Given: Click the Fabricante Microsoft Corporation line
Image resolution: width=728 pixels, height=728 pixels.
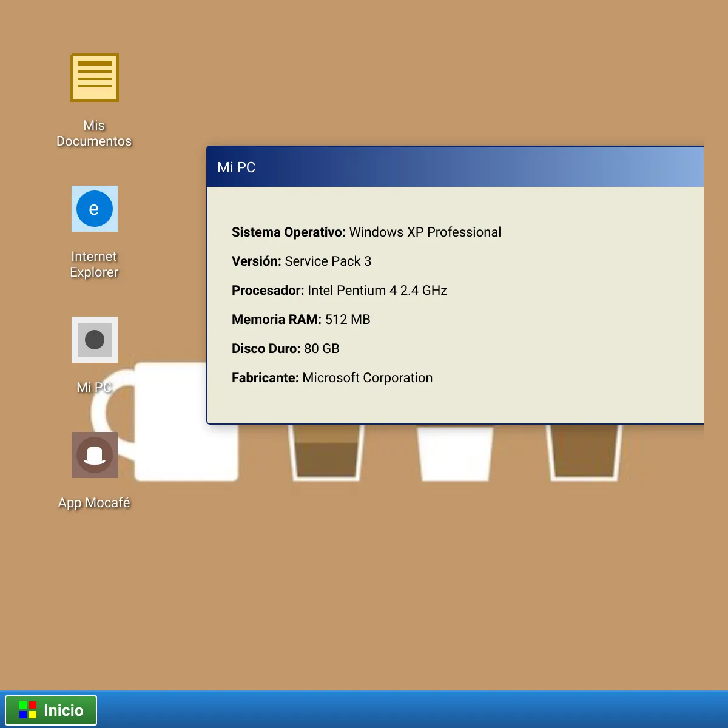Looking at the screenshot, I should [332, 378].
